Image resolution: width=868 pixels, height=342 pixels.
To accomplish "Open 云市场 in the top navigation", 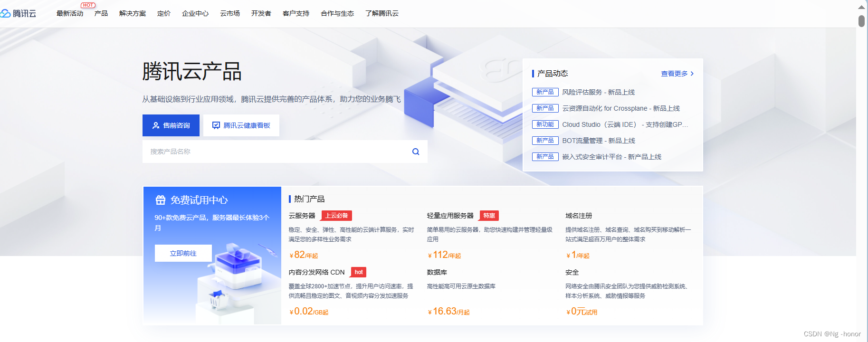I will coord(230,13).
